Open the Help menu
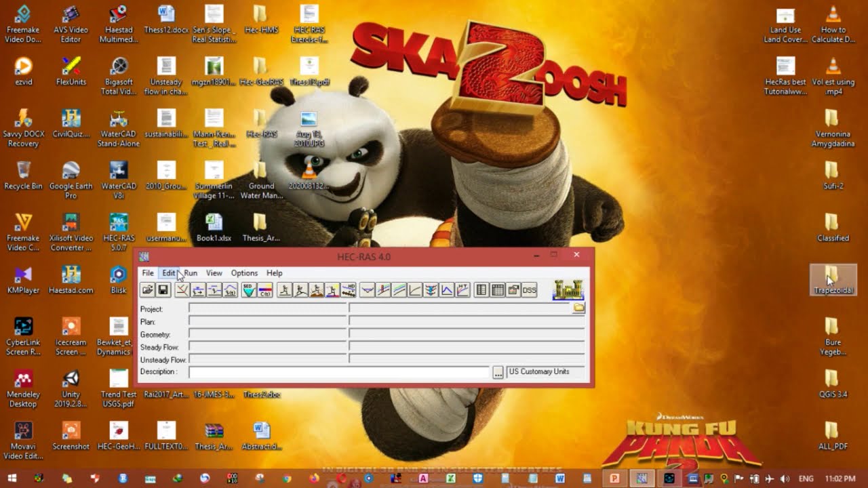868x488 pixels. [275, 273]
